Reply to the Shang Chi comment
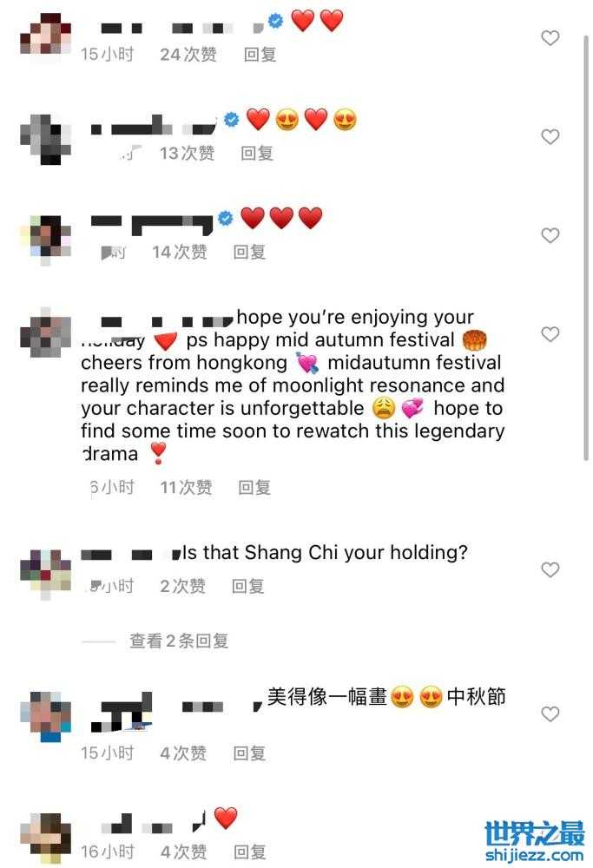Image resolution: width=593 pixels, height=868 pixels. (x=247, y=586)
